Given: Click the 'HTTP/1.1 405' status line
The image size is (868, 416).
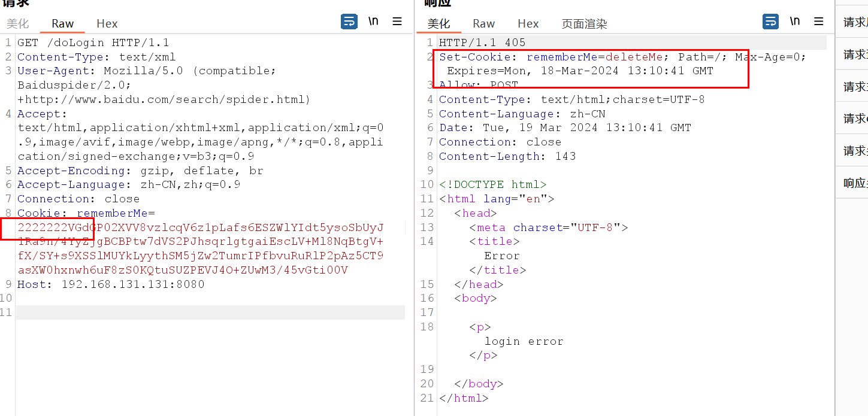Looking at the screenshot, I should click(482, 43).
